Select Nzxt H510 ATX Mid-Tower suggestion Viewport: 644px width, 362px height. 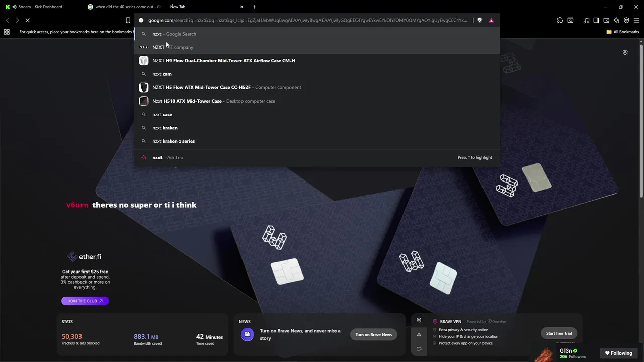pyautogui.click(x=317, y=101)
